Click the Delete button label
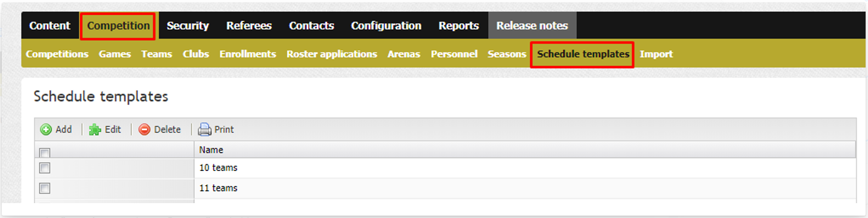The image size is (868, 218). click(x=167, y=129)
